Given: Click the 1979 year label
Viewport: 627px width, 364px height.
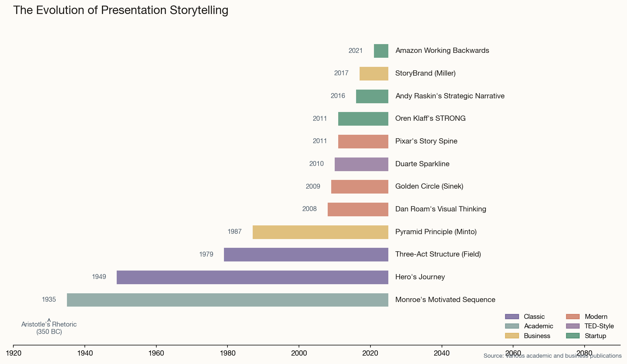Looking at the screenshot, I should pos(206,254).
